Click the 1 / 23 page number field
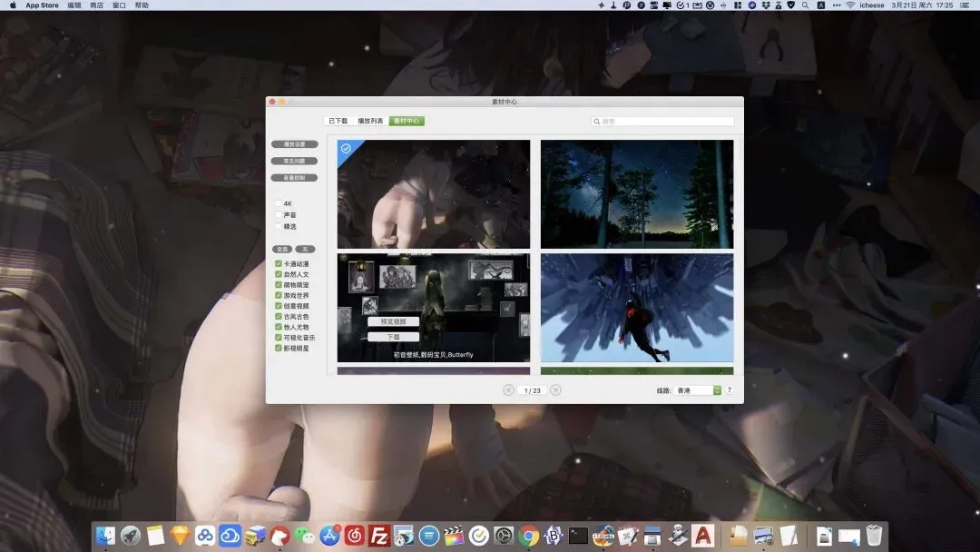980x552 pixels. [532, 390]
